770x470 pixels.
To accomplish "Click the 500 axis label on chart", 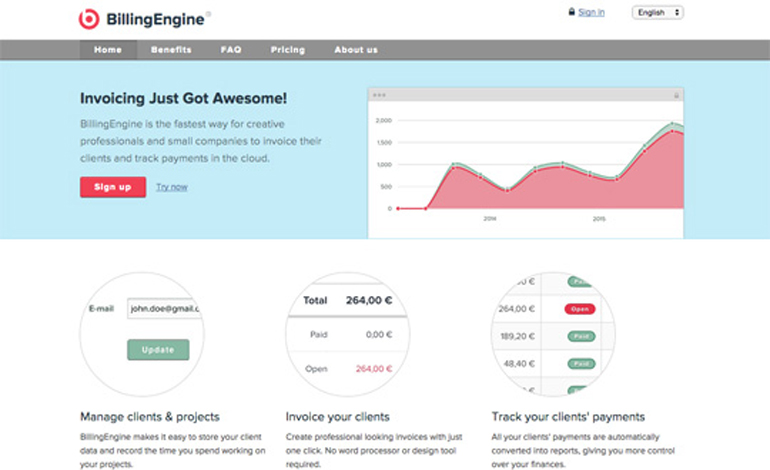I will [386, 187].
